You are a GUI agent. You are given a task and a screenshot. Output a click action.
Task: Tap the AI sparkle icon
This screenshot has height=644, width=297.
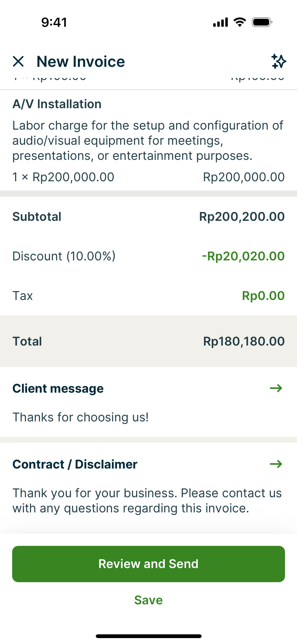(278, 61)
